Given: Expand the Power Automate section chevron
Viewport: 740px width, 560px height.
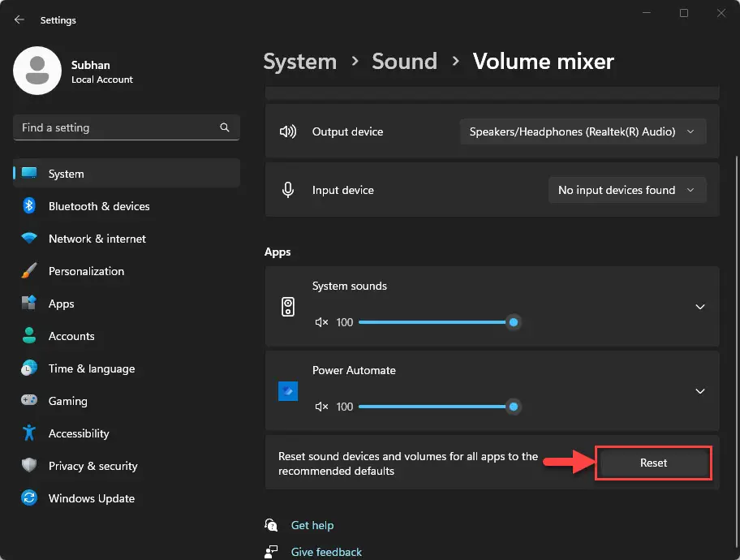Looking at the screenshot, I should tap(700, 391).
